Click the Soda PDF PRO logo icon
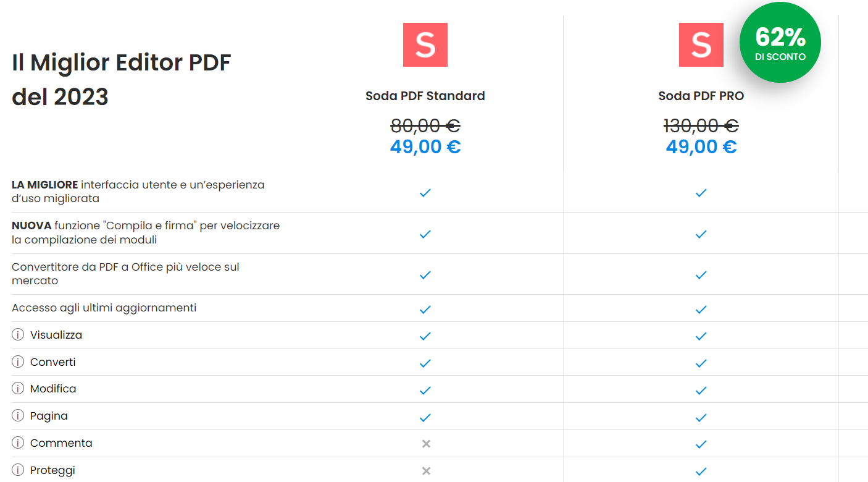The width and height of the screenshot is (868, 482). [x=701, y=44]
